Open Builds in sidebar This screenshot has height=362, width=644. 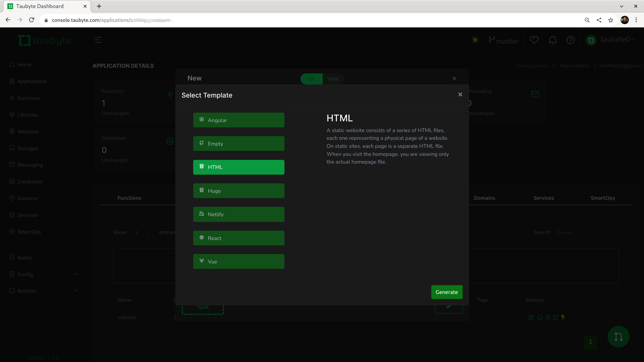click(x=20, y=257)
